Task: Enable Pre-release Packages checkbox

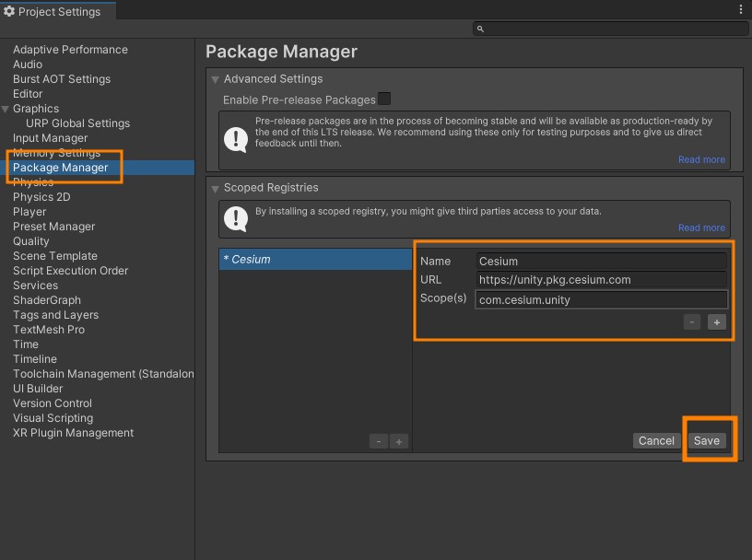Action: [x=384, y=99]
